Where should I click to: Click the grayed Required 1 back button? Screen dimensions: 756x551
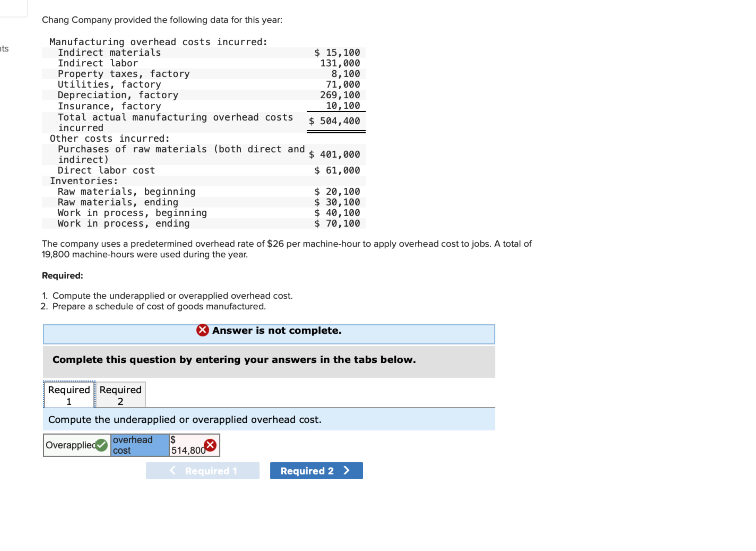point(203,471)
